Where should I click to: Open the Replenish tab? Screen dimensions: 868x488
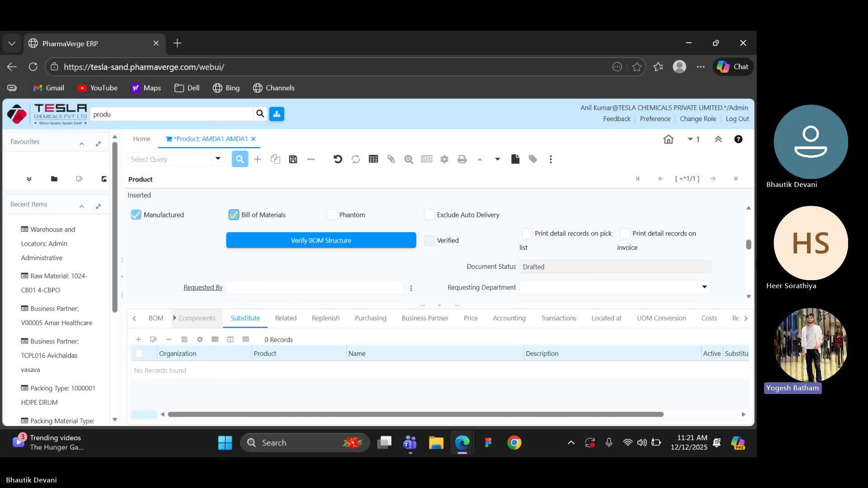(x=325, y=318)
